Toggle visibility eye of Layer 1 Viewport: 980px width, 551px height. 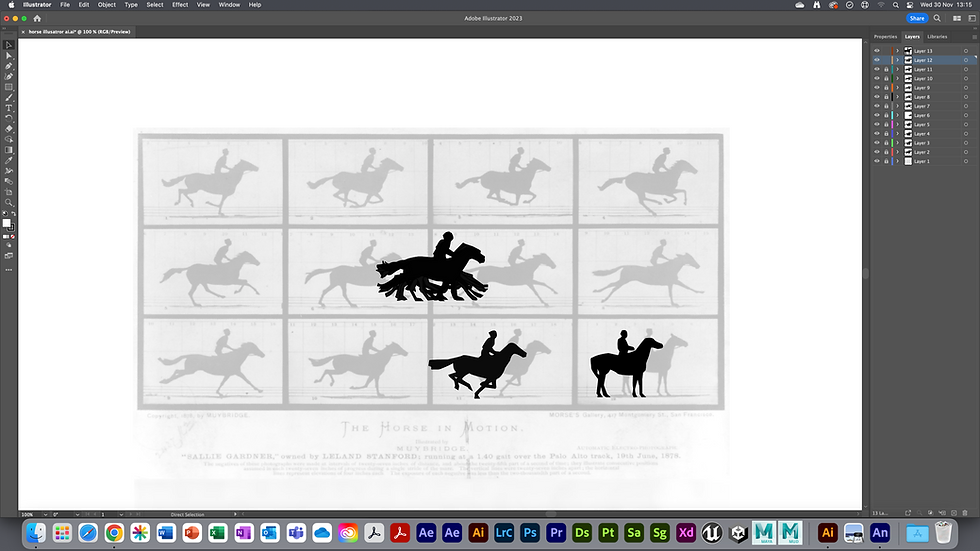pyautogui.click(x=877, y=161)
